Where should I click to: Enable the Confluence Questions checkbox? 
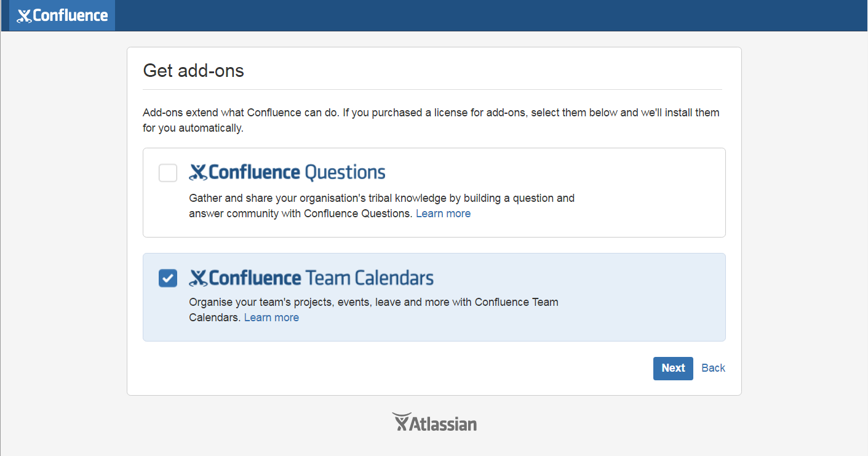[168, 173]
